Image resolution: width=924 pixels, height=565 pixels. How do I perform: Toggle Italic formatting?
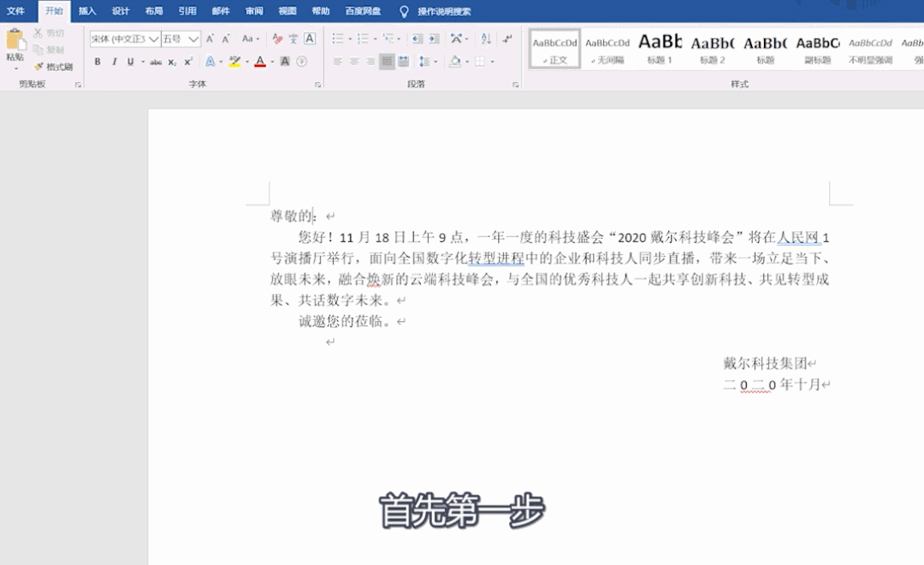pyautogui.click(x=114, y=62)
